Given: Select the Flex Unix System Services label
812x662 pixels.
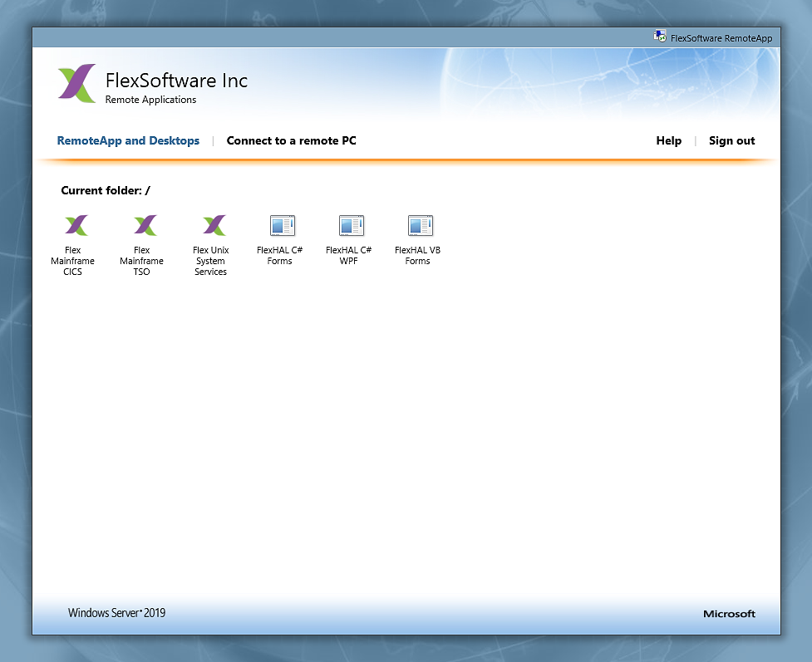Looking at the screenshot, I should tap(211, 261).
